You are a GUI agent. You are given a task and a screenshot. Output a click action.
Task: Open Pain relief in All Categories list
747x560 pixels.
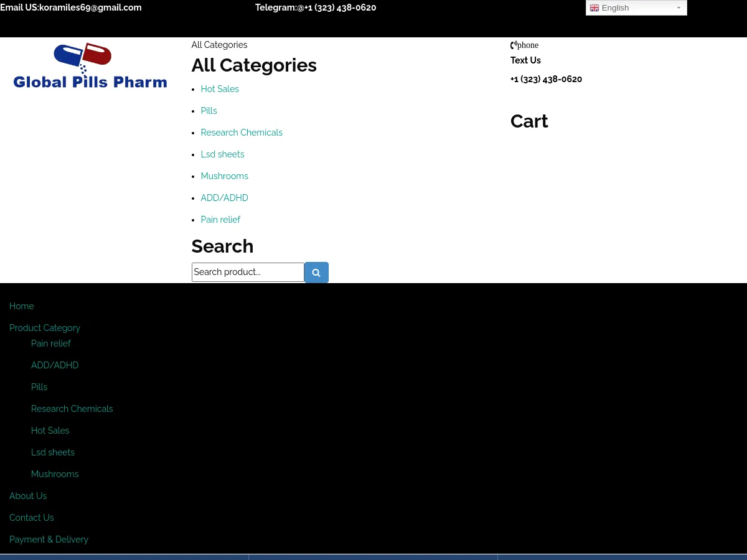pos(220,220)
